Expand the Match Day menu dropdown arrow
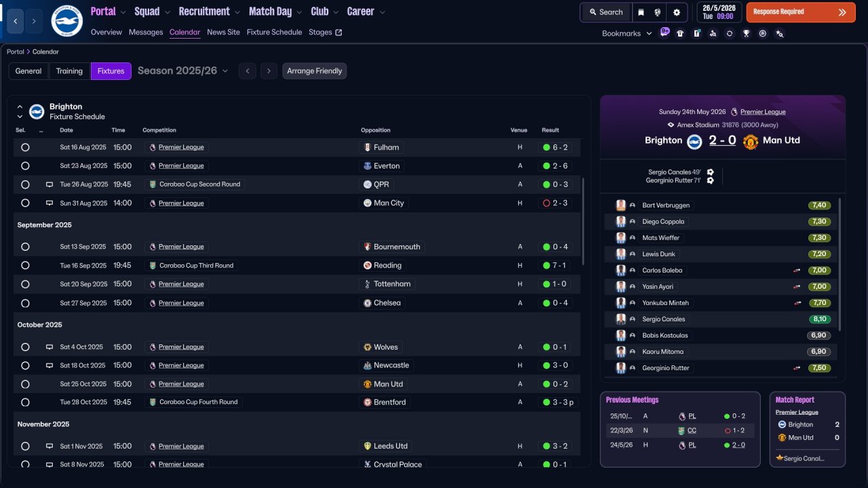The image size is (868, 488). click(299, 12)
